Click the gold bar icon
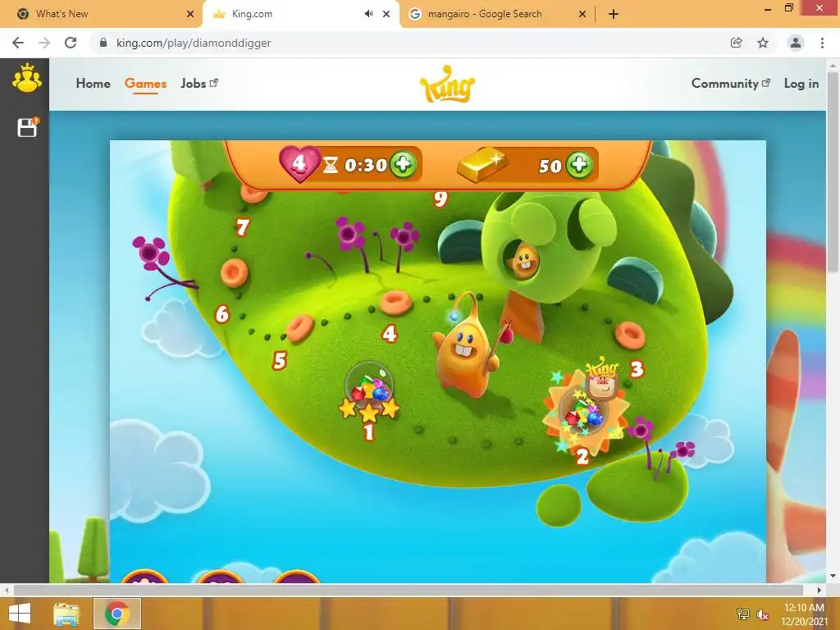The image size is (840, 630). [x=482, y=165]
